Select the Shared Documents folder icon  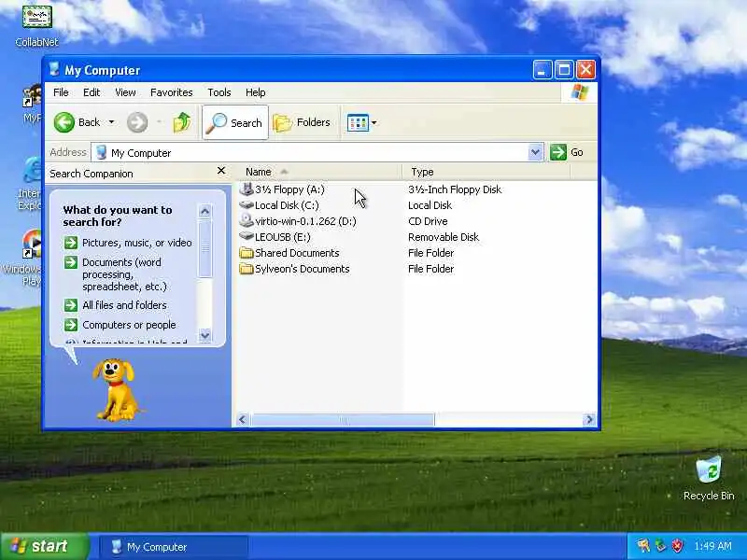247,253
